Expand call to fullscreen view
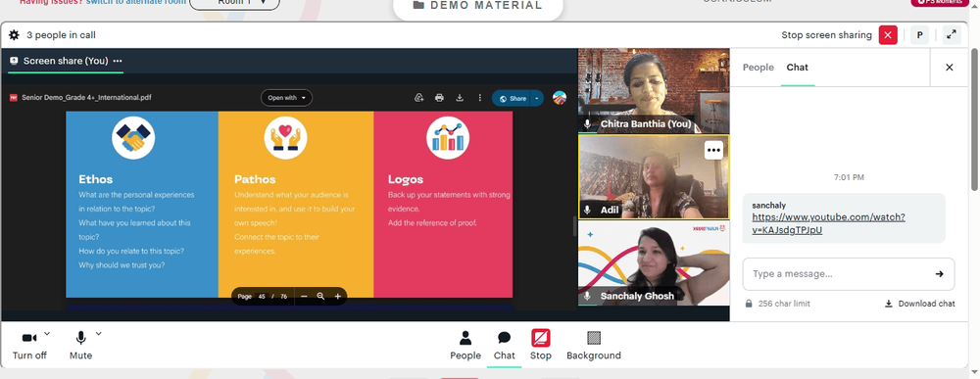 pyautogui.click(x=952, y=35)
